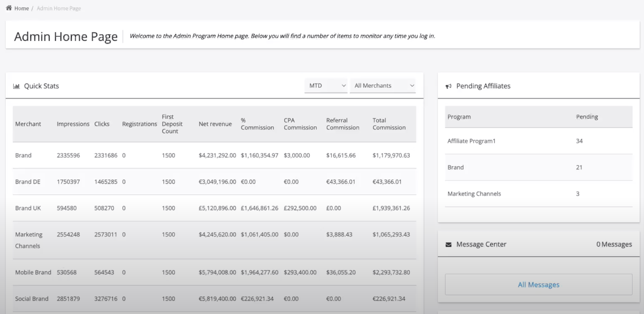The height and width of the screenshot is (314, 644).
Task: Click CPA commission $3,000.00
Action: [x=297, y=155]
